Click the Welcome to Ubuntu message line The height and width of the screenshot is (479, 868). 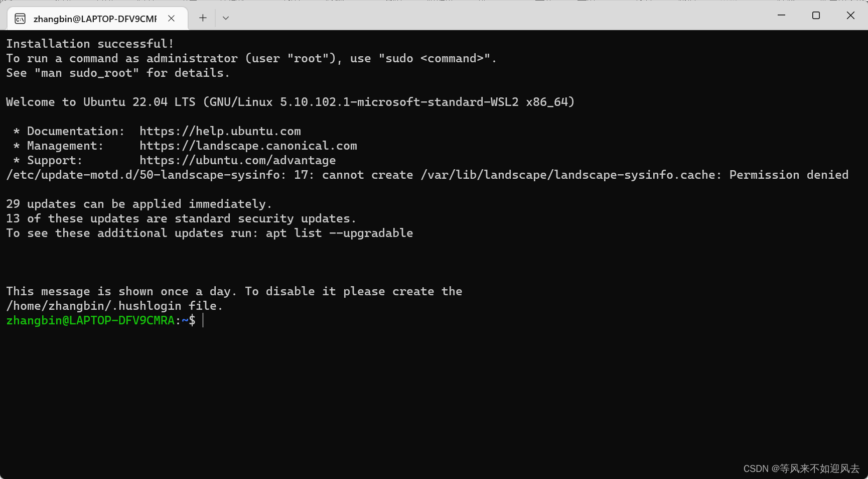(x=290, y=102)
